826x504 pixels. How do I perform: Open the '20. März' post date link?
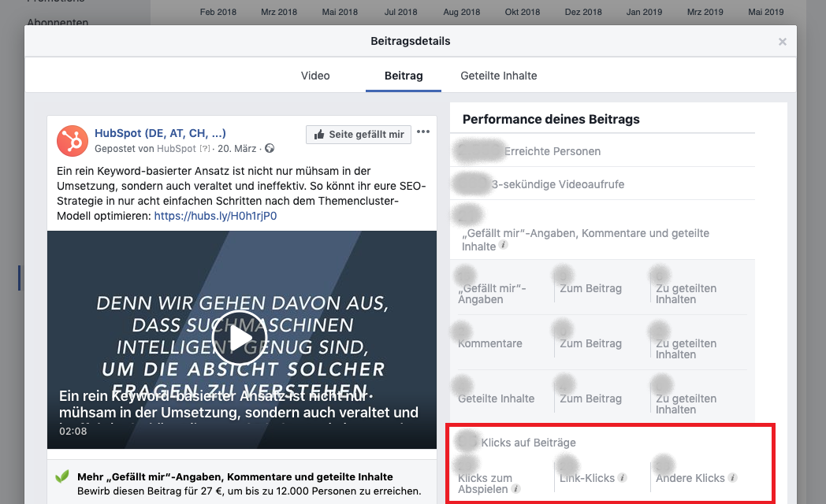(x=237, y=148)
